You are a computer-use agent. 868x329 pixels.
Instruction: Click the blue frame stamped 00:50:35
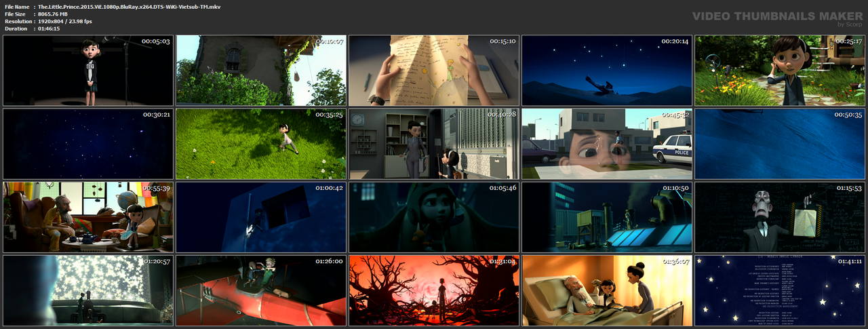(x=780, y=144)
